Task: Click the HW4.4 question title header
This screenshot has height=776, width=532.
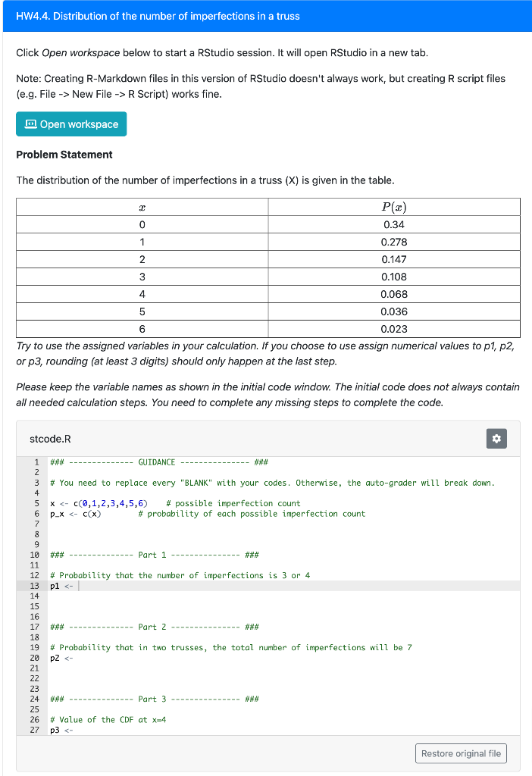Action: tap(158, 17)
